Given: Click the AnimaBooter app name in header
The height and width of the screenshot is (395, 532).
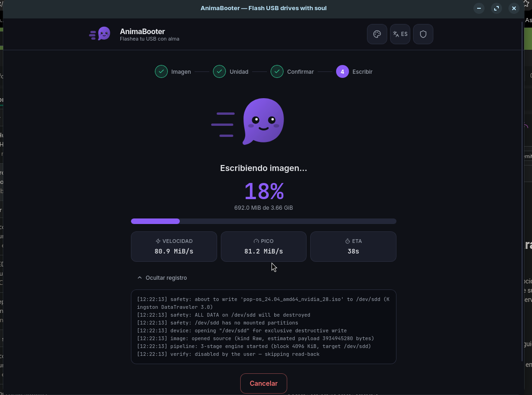Looking at the screenshot, I should pos(142,31).
